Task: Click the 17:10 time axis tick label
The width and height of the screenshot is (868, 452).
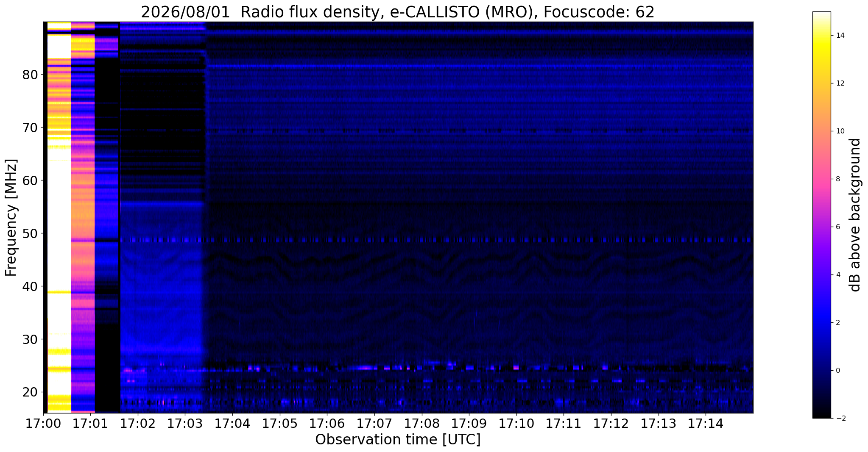Action: click(516, 424)
